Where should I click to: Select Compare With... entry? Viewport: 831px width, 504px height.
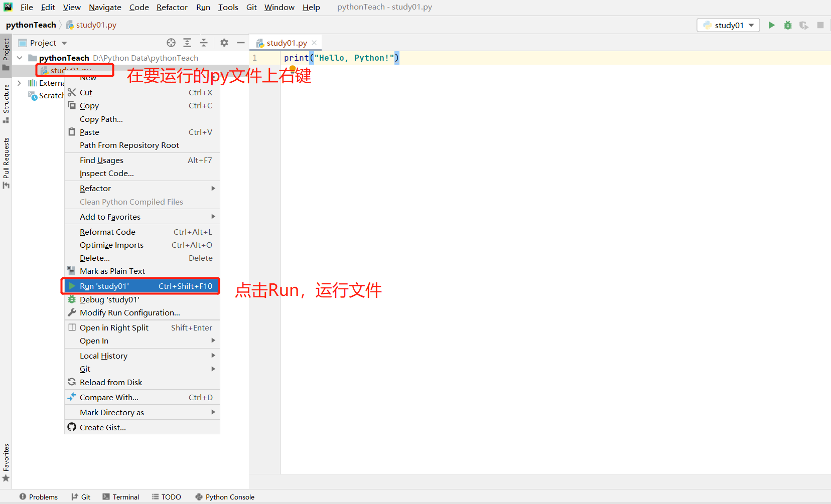[x=143, y=397]
